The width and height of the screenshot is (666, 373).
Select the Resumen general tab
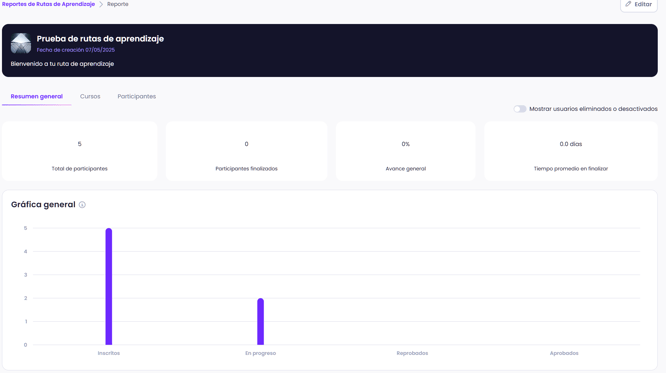37,96
